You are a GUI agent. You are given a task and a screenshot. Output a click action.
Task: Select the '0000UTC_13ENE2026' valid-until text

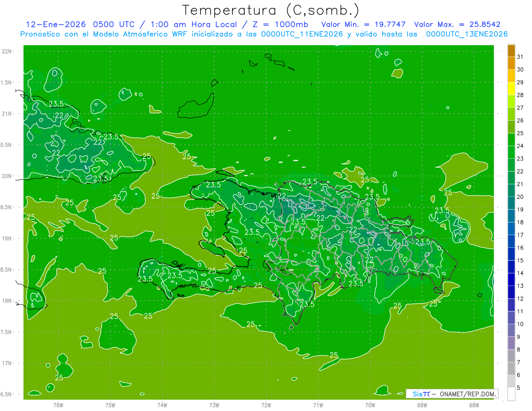[x=467, y=34]
